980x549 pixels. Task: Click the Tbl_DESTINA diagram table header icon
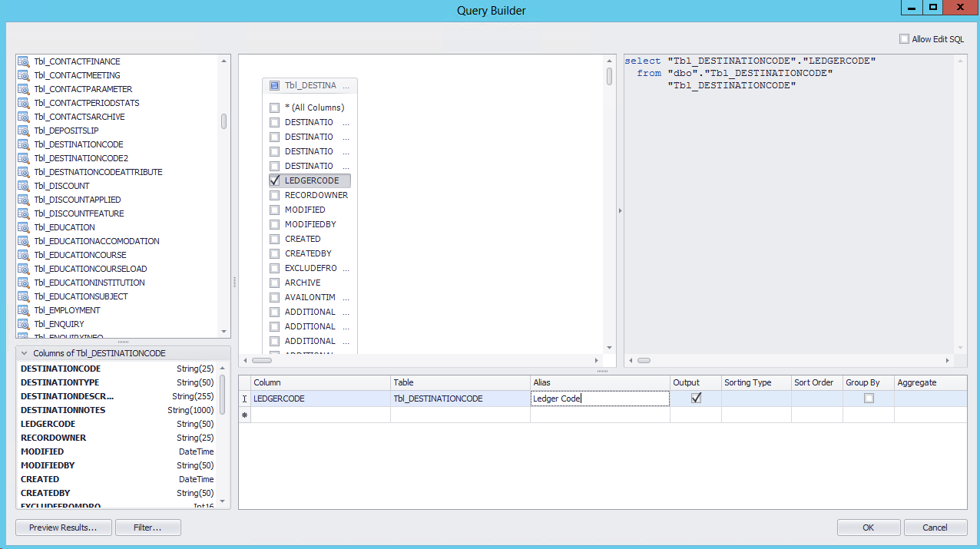pos(274,86)
